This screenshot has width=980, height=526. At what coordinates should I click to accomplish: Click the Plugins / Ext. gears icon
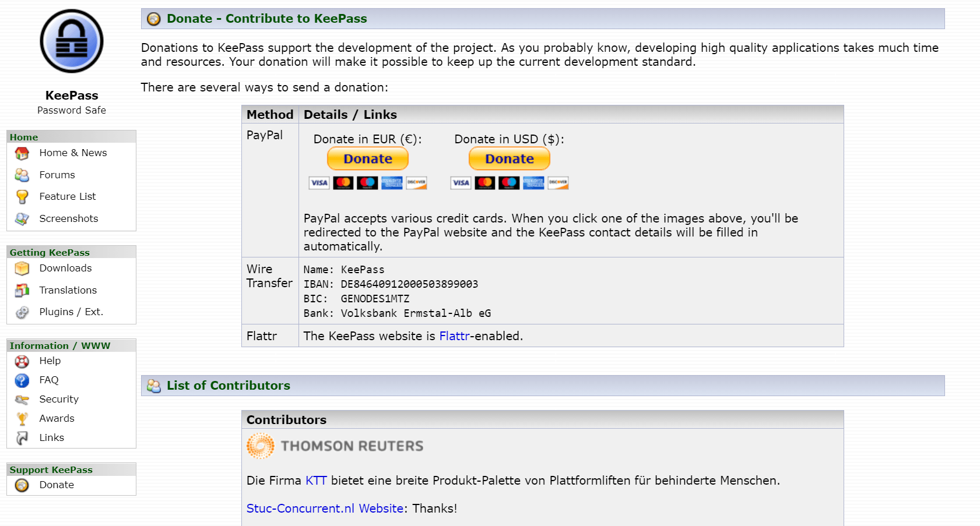click(22, 312)
